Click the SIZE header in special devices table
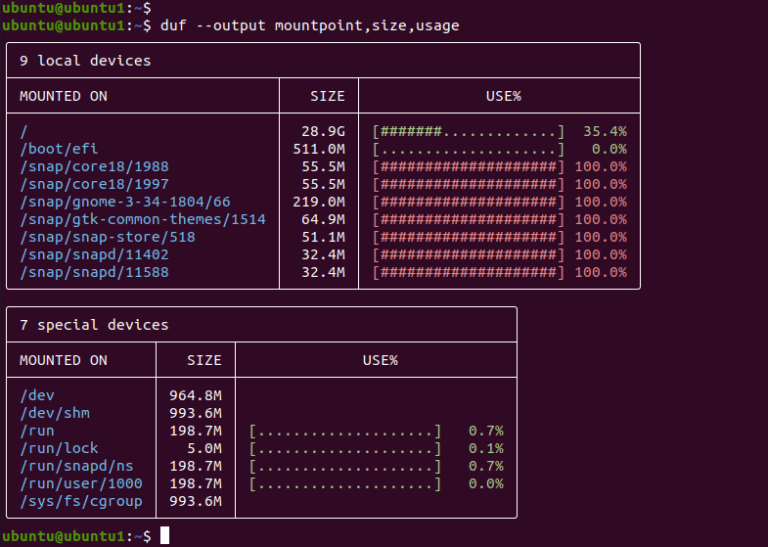 coord(204,360)
